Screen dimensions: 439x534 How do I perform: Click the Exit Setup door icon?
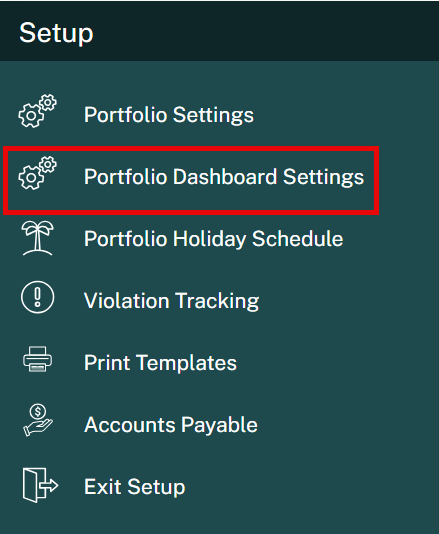pos(40,485)
